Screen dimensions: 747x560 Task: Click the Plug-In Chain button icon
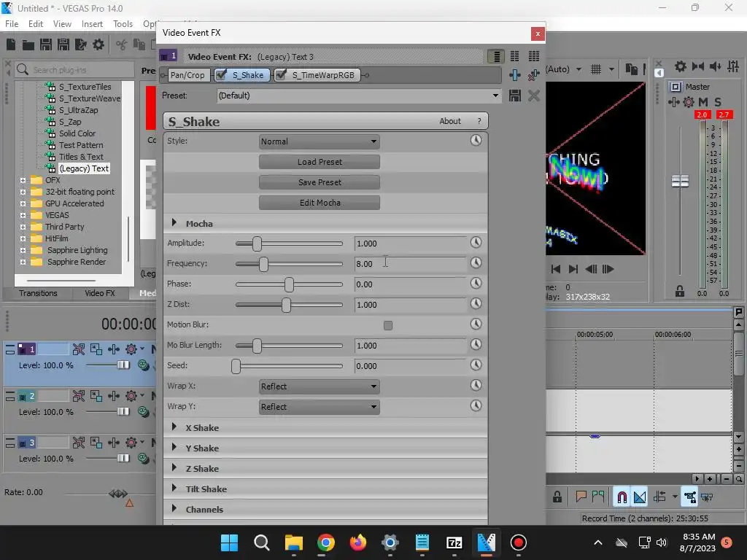click(x=514, y=75)
